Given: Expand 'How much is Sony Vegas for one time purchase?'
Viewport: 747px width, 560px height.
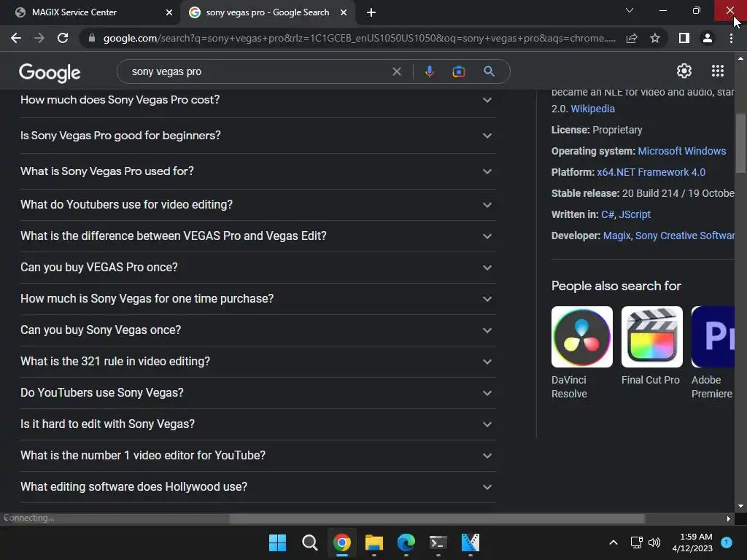Looking at the screenshot, I should (x=258, y=299).
